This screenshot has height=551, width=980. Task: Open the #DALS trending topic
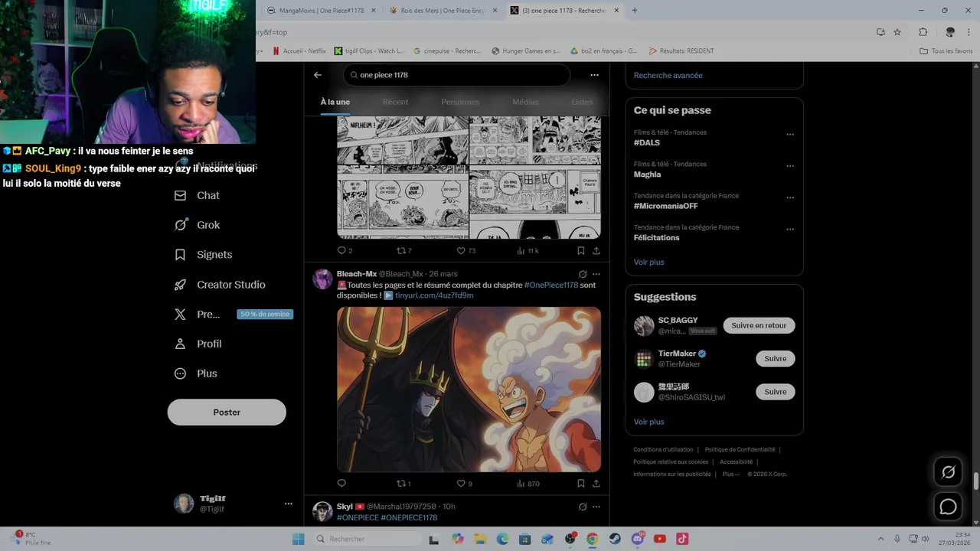647,142
